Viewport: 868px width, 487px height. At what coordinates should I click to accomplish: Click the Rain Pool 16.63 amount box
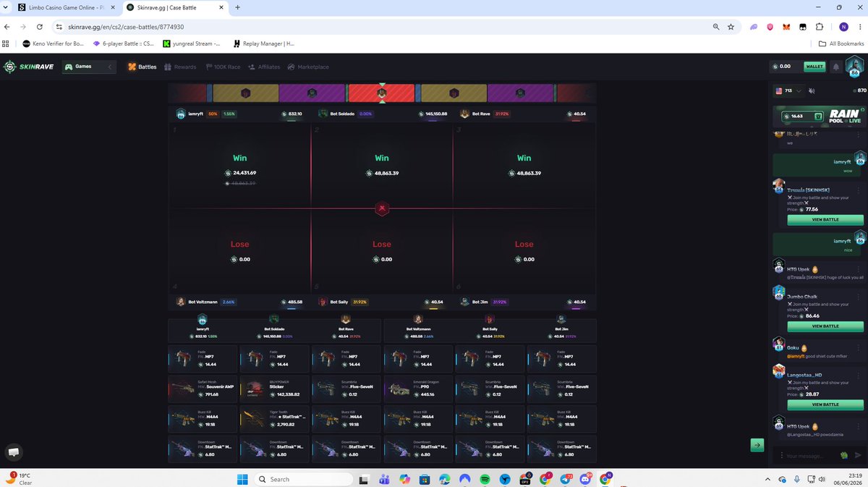click(x=802, y=116)
